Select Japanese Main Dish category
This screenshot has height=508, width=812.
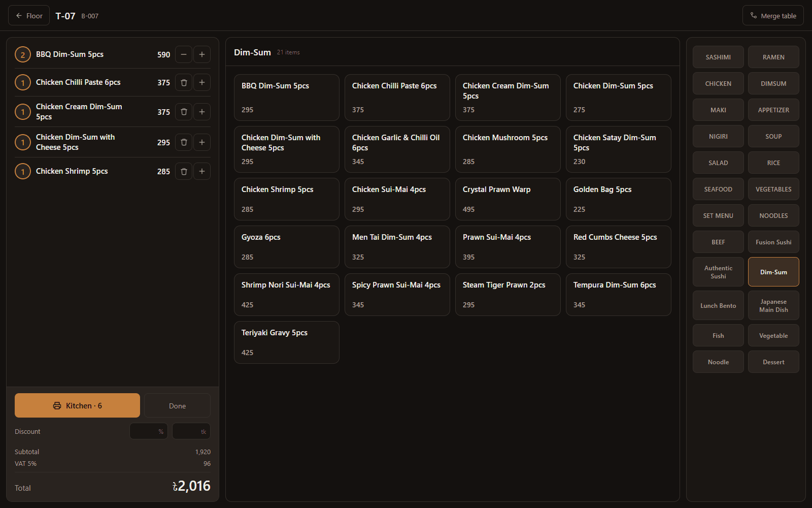773,305
